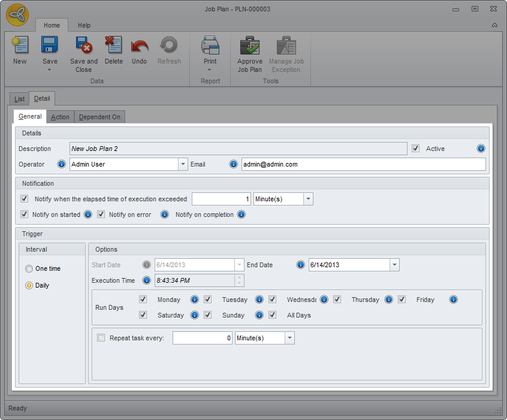Image resolution: width=507 pixels, height=420 pixels.
Task: Click info icon after Notify on completion
Action: coord(241,214)
